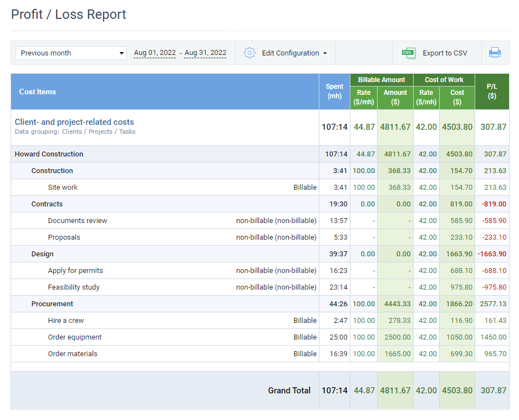Screen dimensions: 519x420
Task: Select the Documents review task row
Action: pyautogui.click(x=260, y=221)
